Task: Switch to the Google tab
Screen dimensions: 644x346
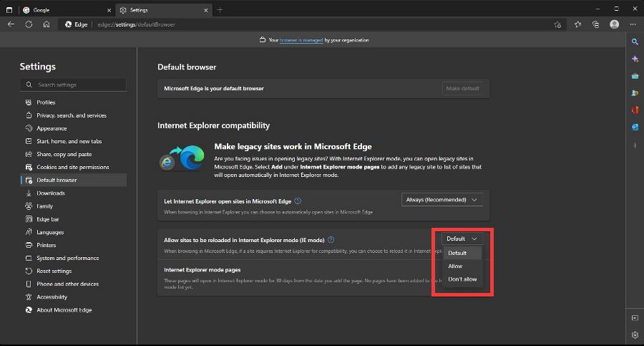Action: click(67, 10)
